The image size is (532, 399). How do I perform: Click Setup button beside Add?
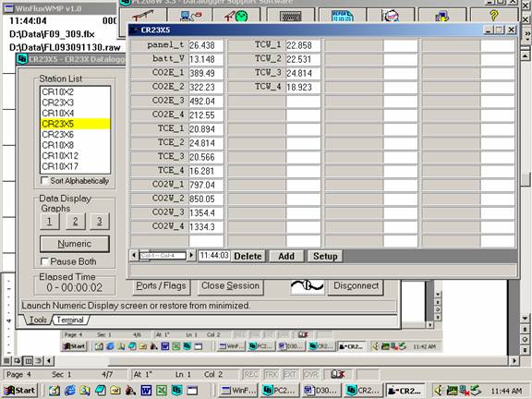click(325, 256)
